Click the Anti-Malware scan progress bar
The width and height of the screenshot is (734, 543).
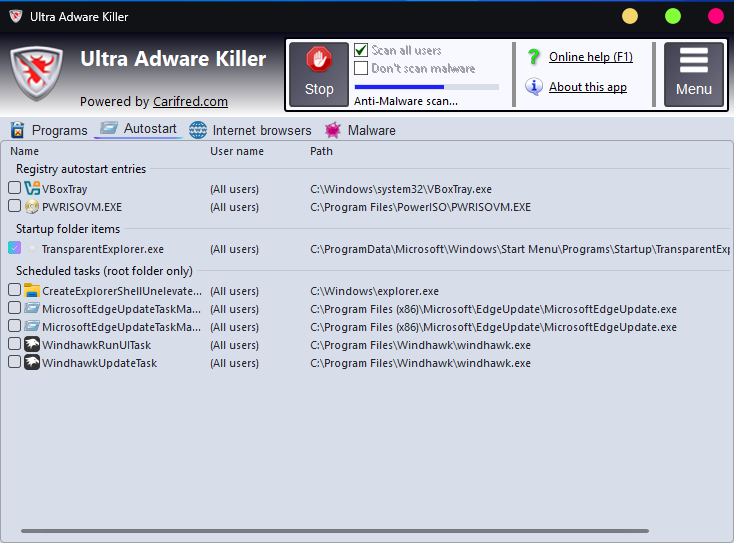pyautogui.click(x=426, y=87)
